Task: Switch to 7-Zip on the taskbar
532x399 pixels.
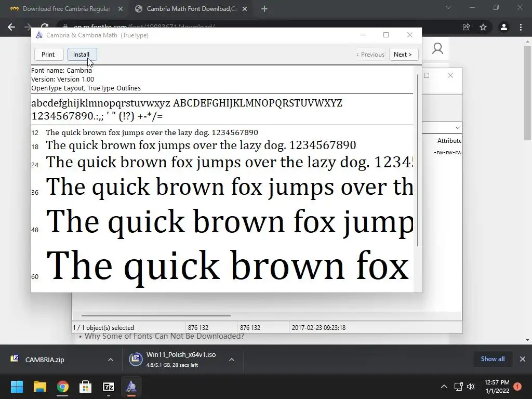Action: [108, 387]
